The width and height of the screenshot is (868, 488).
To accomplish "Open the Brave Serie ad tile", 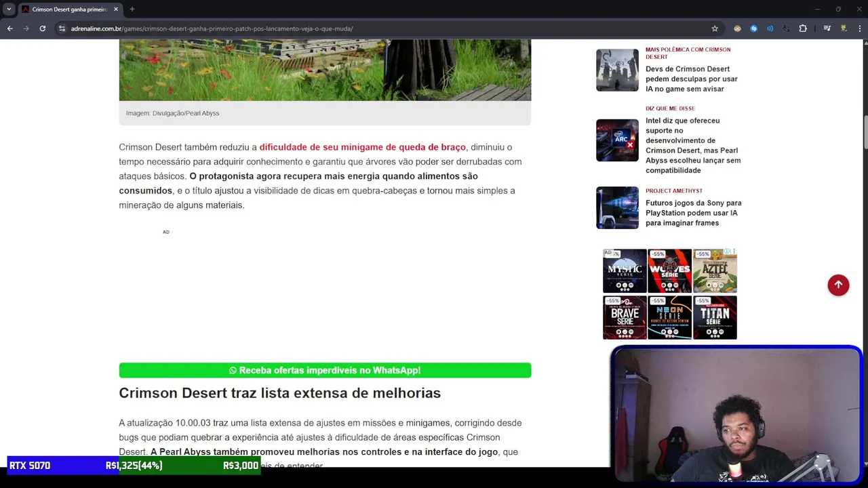I will 625,317.
